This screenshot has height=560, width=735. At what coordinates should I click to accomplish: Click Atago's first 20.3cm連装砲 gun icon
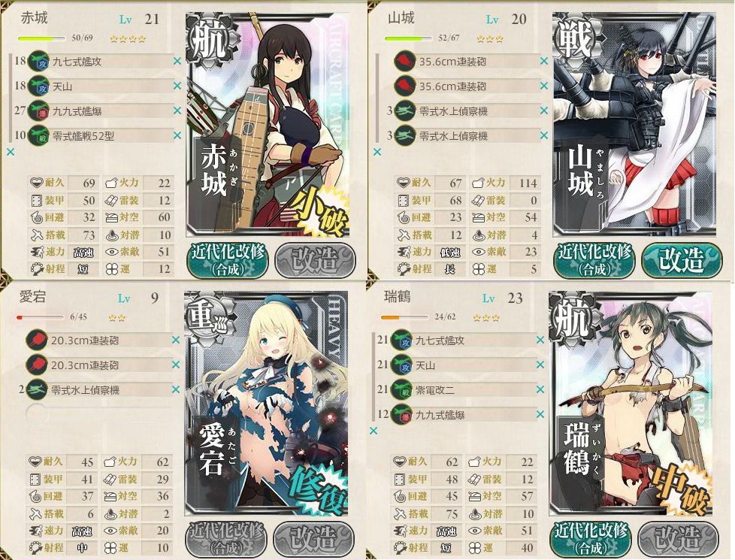tap(37, 340)
